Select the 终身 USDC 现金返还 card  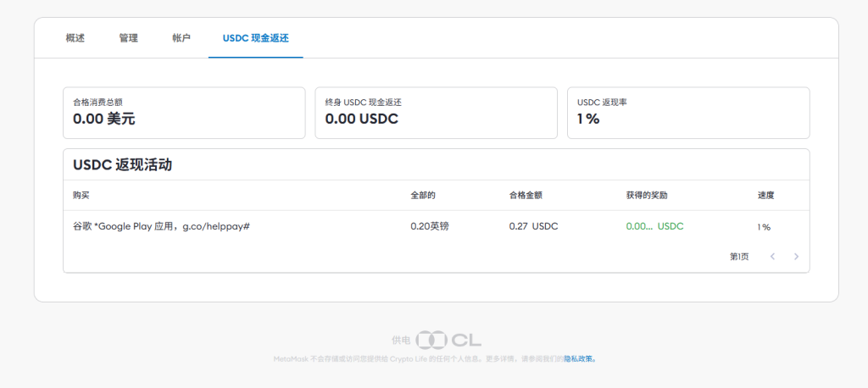pos(436,112)
